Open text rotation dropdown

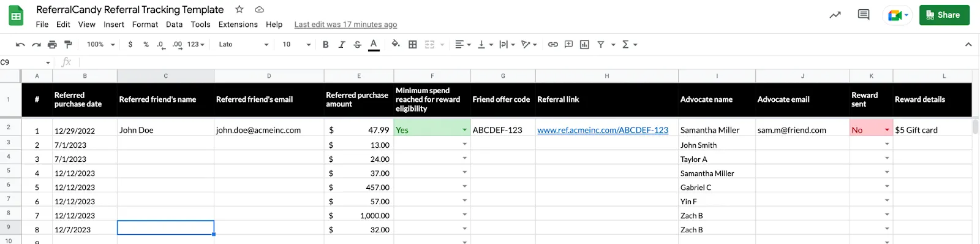coord(529,44)
